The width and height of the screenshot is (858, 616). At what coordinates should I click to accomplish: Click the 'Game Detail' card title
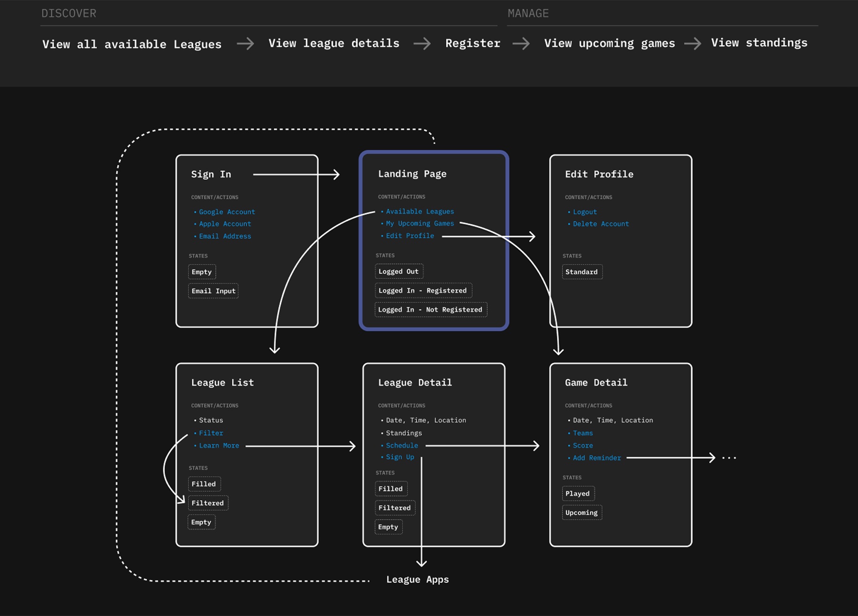click(596, 383)
